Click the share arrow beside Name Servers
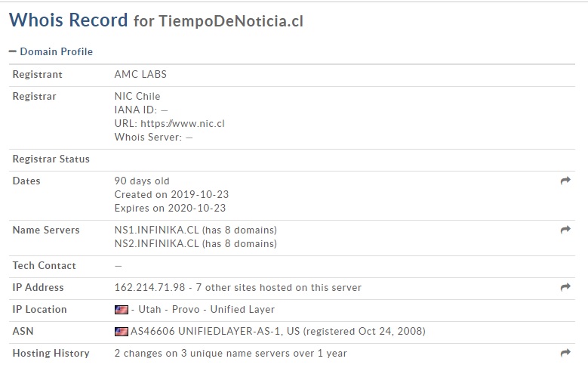Screen dimensions: 588x371 pos(565,230)
